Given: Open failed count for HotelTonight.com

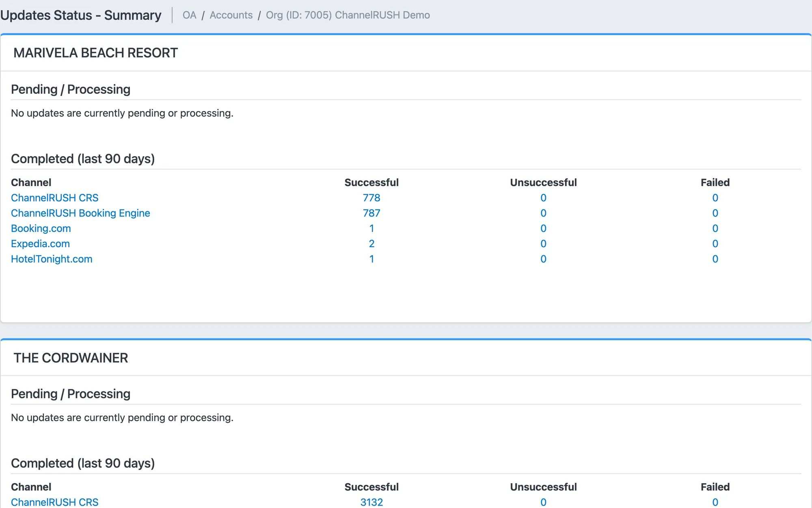Looking at the screenshot, I should pyautogui.click(x=715, y=259).
